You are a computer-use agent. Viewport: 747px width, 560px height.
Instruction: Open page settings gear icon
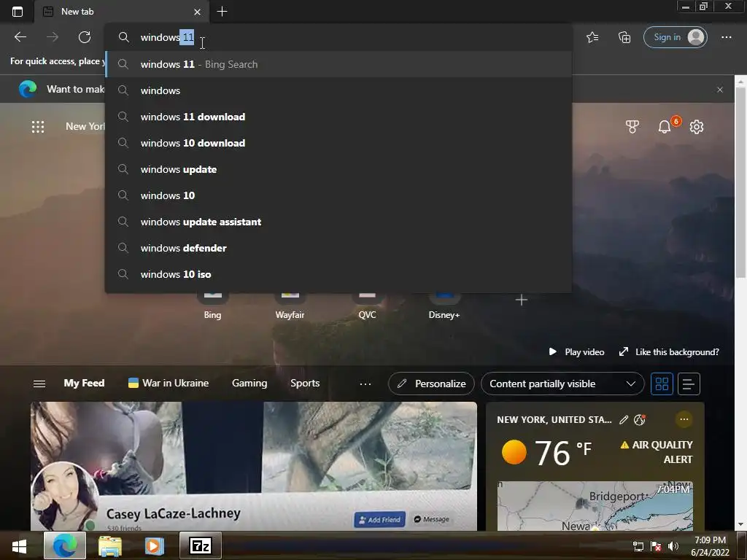click(697, 127)
